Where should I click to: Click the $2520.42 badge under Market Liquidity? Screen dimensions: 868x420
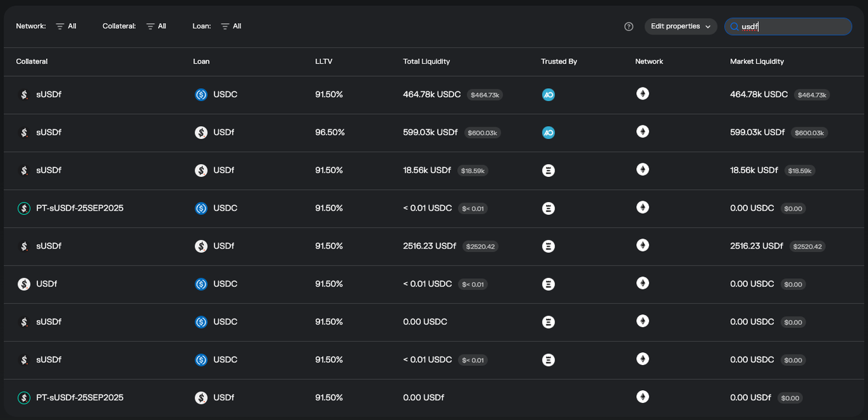[x=807, y=247]
